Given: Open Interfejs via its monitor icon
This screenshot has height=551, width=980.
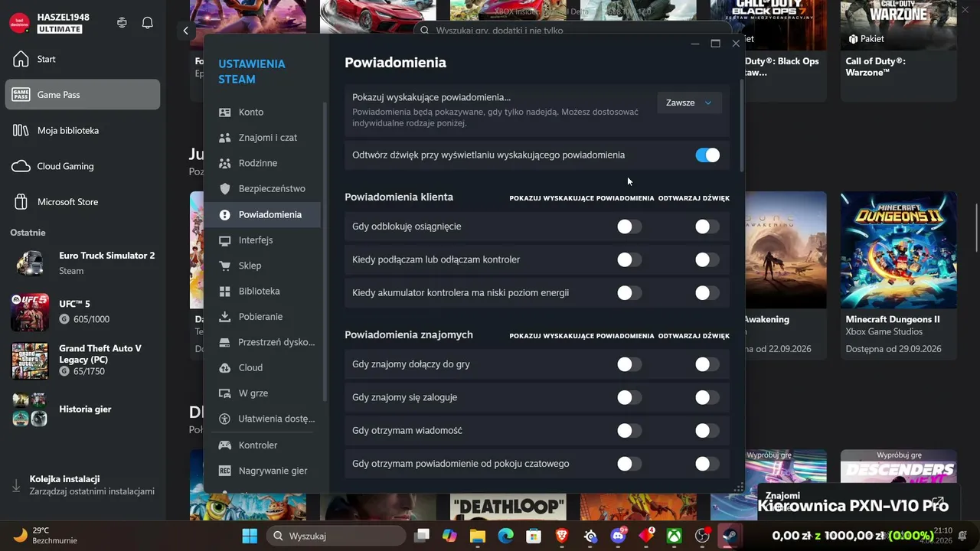Looking at the screenshot, I should click(224, 240).
